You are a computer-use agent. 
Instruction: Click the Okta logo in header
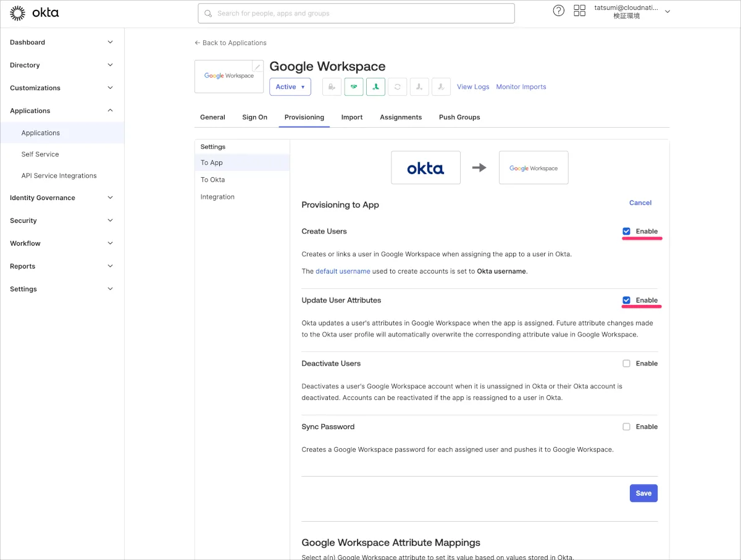[x=35, y=12]
